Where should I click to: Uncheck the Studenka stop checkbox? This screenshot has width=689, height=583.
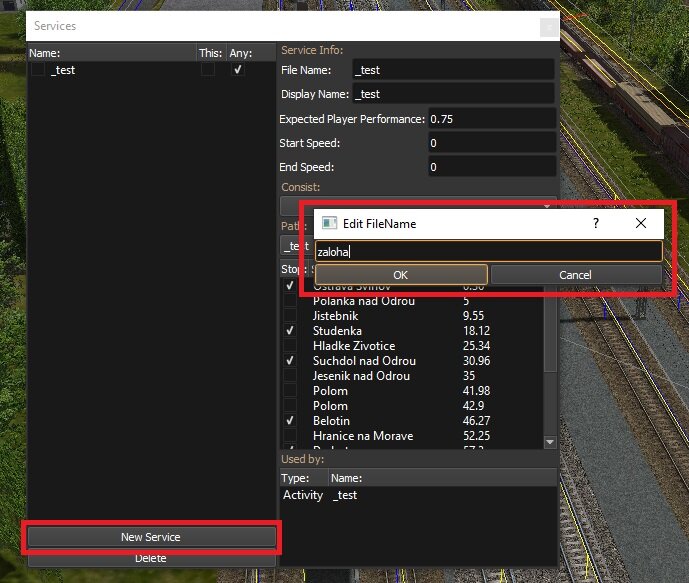tap(290, 331)
